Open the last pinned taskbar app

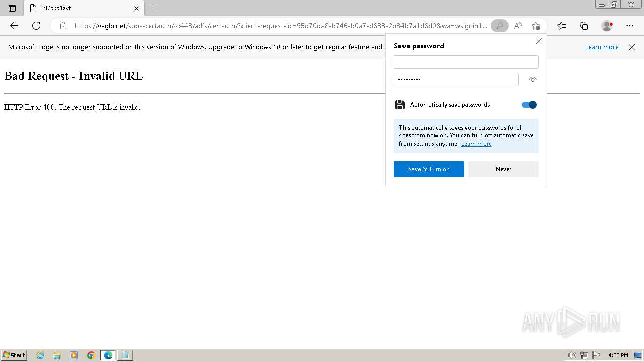(125, 355)
